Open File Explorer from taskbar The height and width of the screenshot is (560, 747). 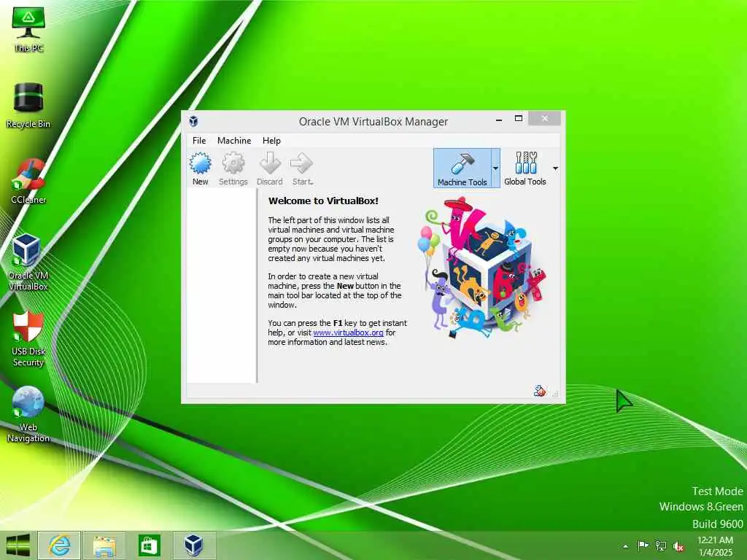pos(104,545)
